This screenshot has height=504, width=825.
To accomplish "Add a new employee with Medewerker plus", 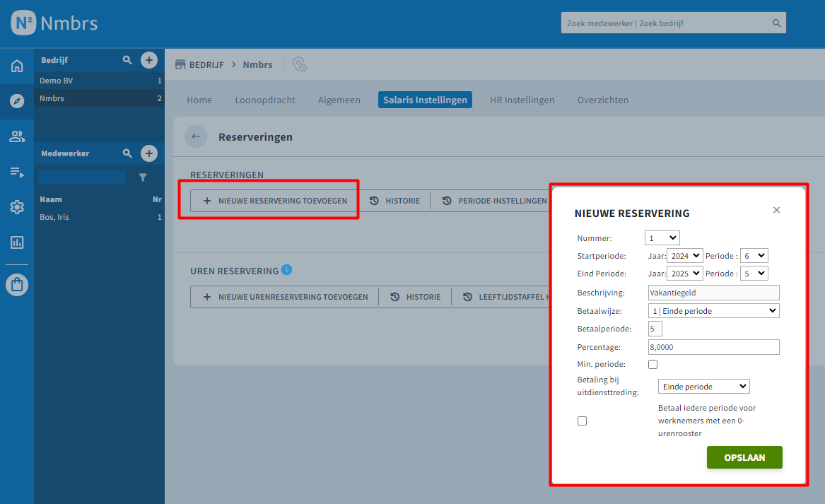I will click(x=149, y=153).
